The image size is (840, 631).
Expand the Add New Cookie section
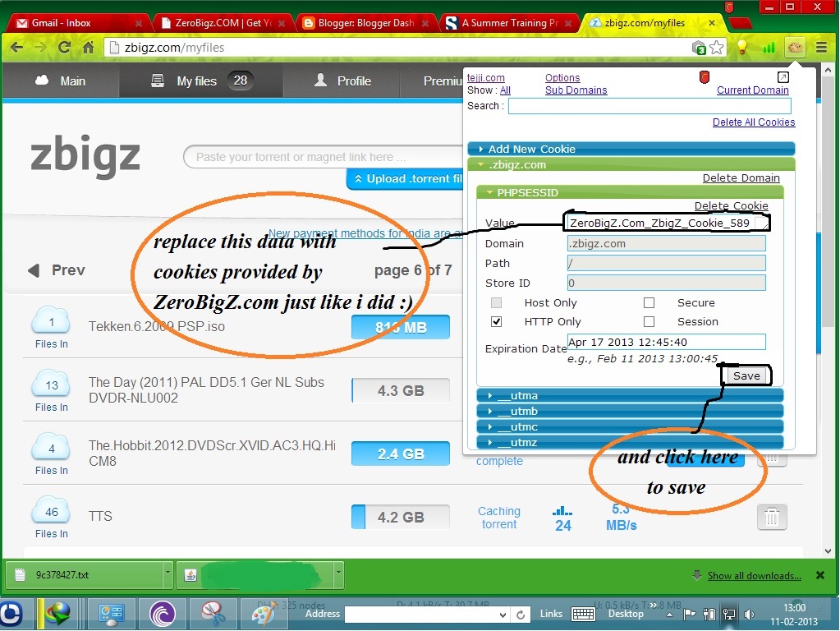tap(631, 149)
